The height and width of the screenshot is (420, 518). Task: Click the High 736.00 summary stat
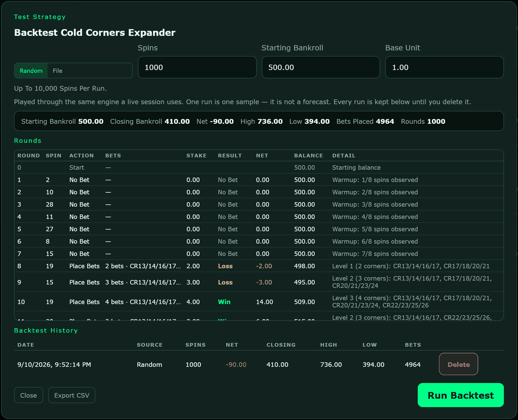coord(262,122)
